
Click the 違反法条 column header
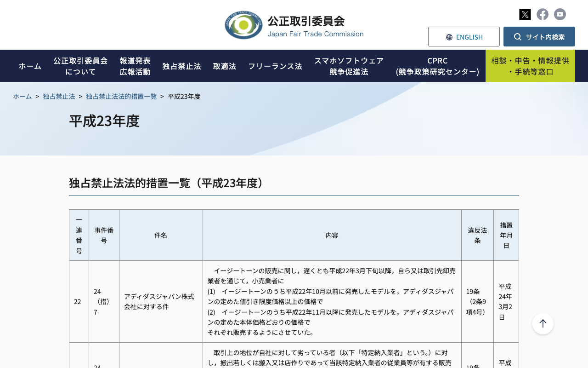478,235
